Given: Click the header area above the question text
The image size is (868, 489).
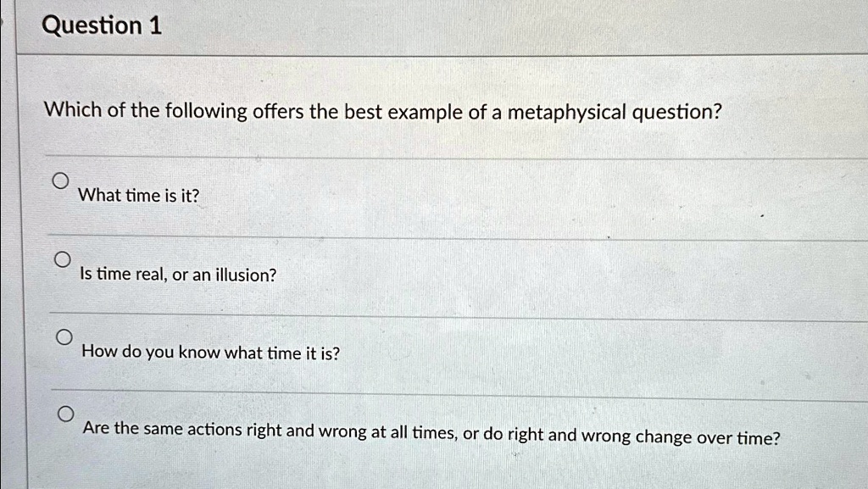Looking at the screenshot, I should [x=424, y=25].
